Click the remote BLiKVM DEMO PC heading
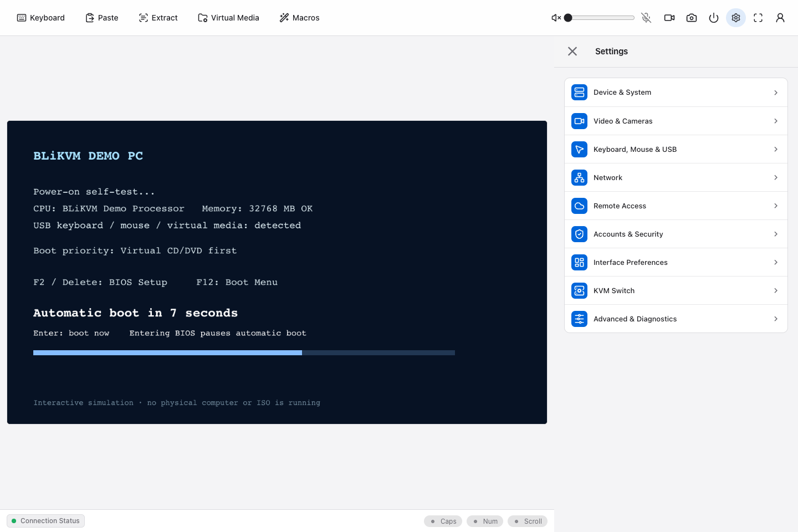Image resolution: width=798 pixels, height=532 pixels. tap(88, 156)
